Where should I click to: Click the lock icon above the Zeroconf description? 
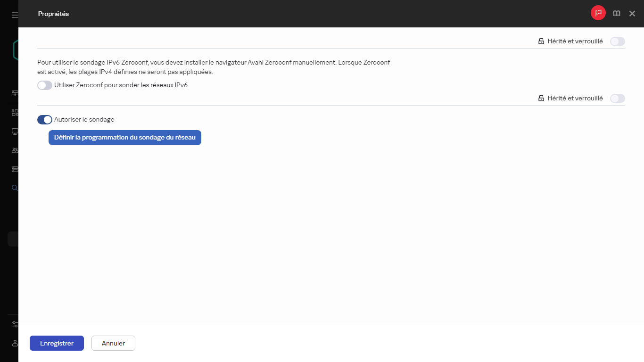click(x=541, y=41)
